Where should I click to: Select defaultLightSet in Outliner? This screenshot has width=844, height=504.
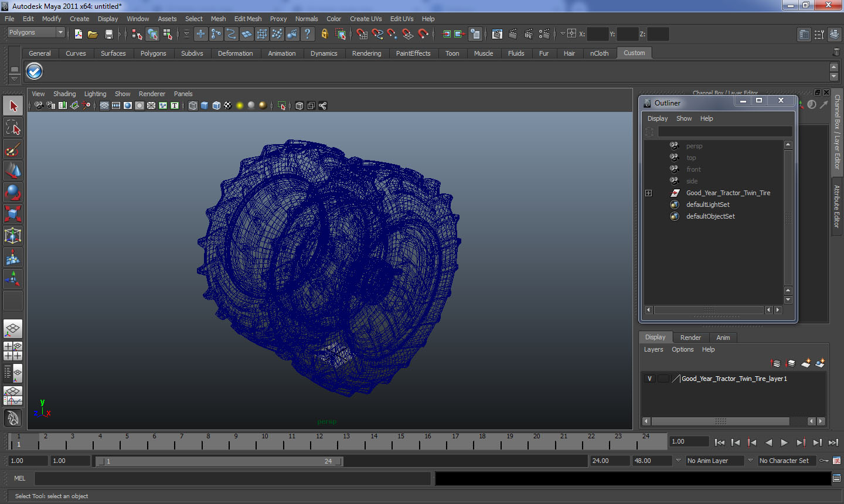707,205
